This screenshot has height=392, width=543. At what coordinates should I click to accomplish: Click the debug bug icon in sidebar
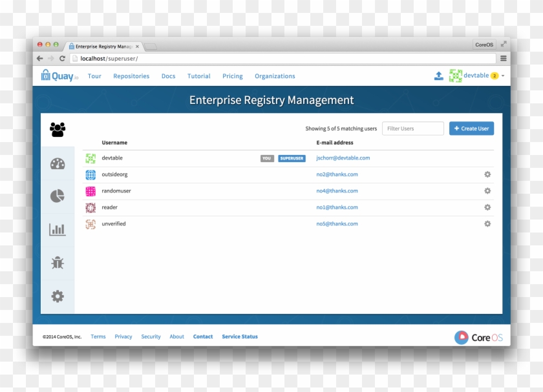coord(57,263)
